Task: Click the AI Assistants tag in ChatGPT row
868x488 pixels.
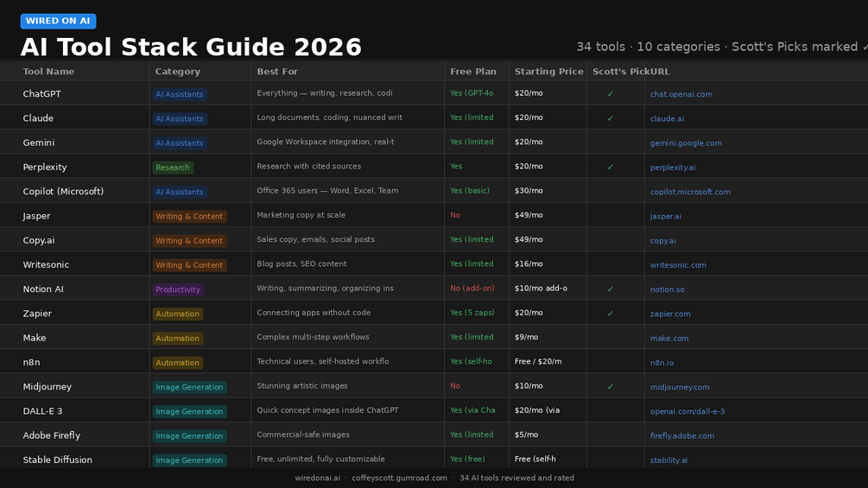Action: coord(180,94)
